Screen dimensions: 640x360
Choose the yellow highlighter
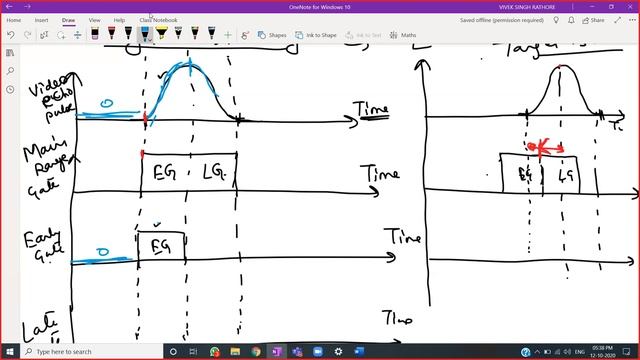(162, 33)
